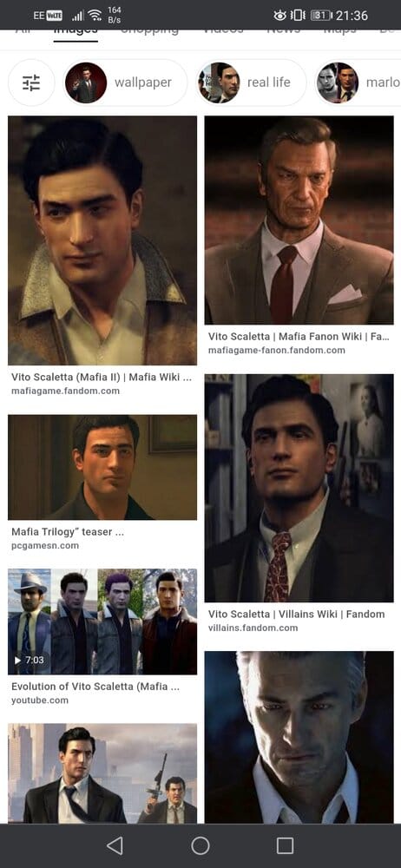Open Vito Scaletta (Mafia II) Mafia Wiki link
This screenshot has width=401, height=868.
coord(102,377)
